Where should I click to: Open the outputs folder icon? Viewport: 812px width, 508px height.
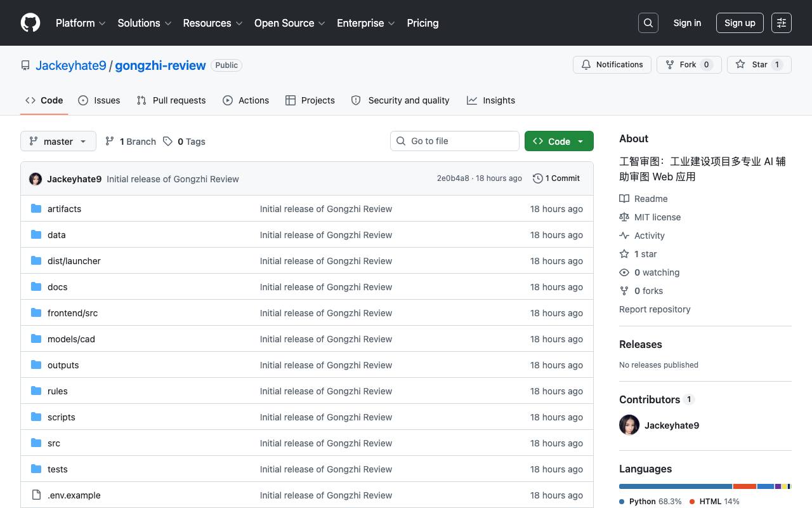point(36,365)
